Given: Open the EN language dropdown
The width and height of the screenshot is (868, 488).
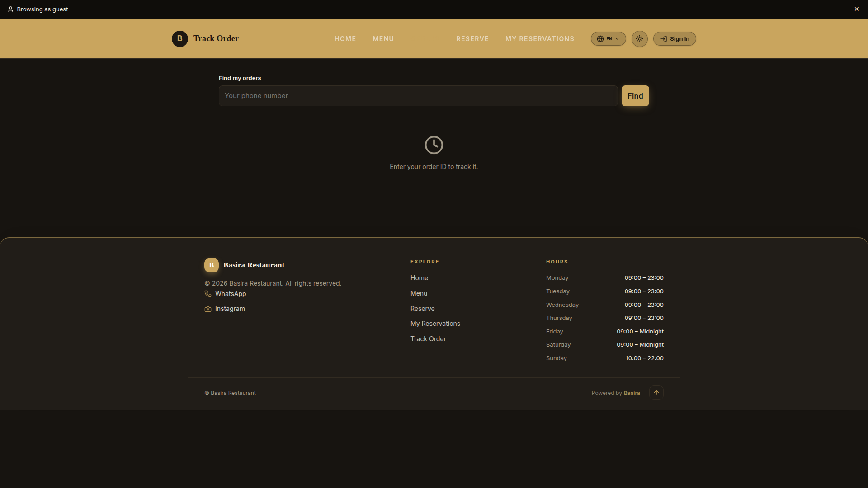Looking at the screenshot, I should click(x=608, y=39).
